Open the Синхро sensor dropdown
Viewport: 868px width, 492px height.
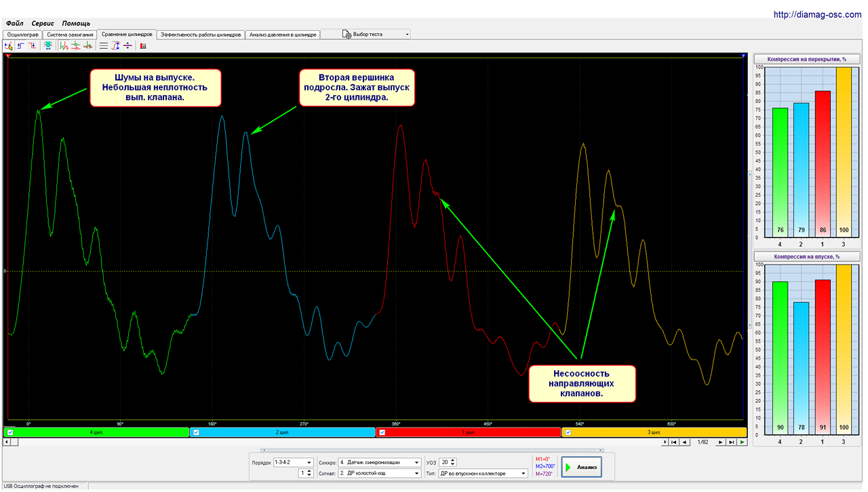pyautogui.click(x=380, y=463)
